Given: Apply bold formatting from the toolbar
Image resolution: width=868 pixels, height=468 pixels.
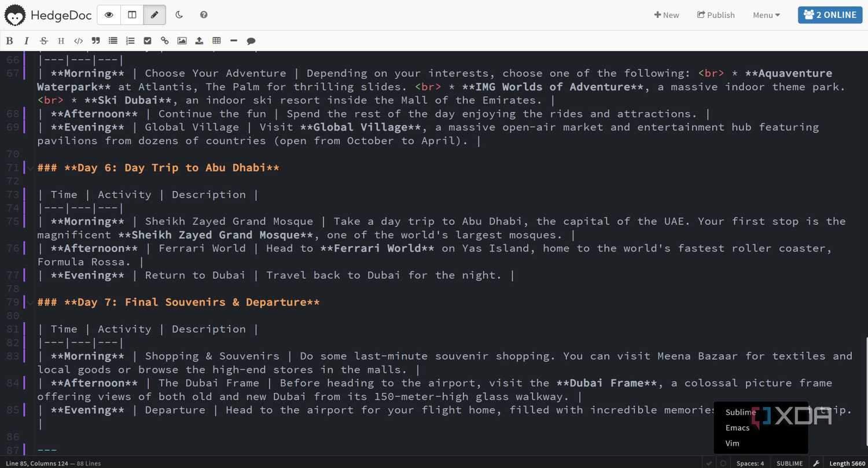Looking at the screenshot, I should (x=9, y=40).
